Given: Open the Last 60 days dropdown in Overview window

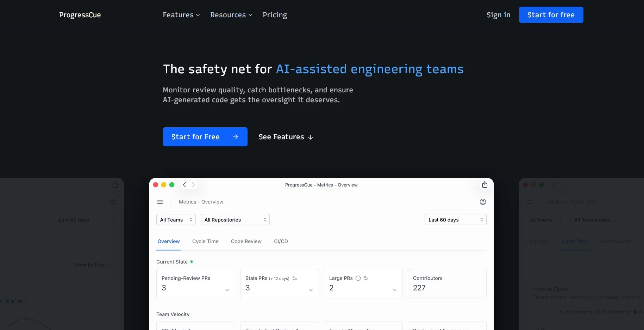Looking at the screenshot, I should coord(456,220).
